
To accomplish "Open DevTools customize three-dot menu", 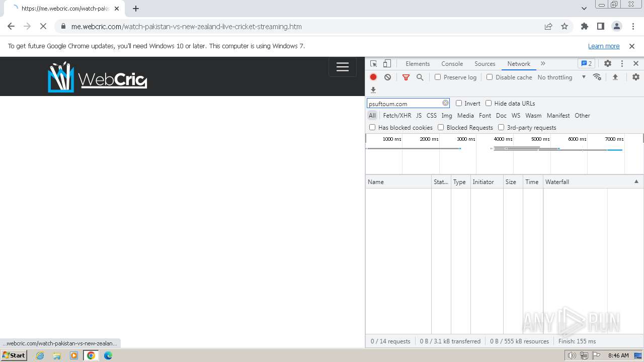I will coord(622,64).
